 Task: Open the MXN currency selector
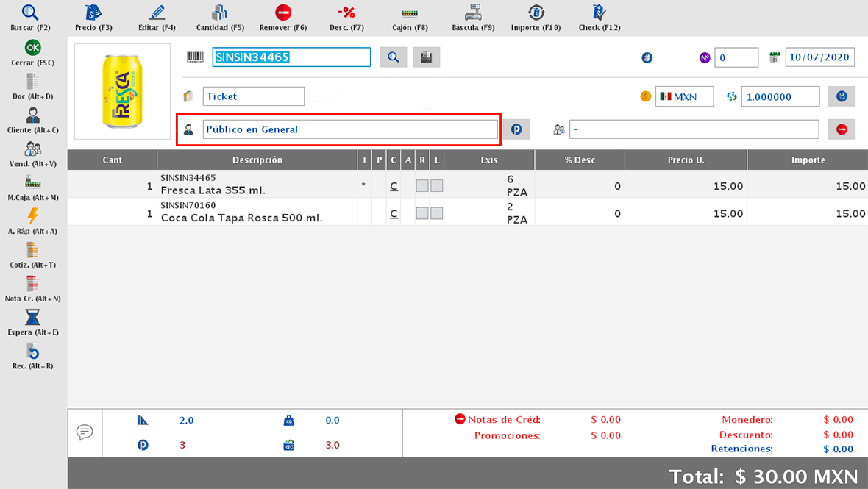click(x=684, y=96)
